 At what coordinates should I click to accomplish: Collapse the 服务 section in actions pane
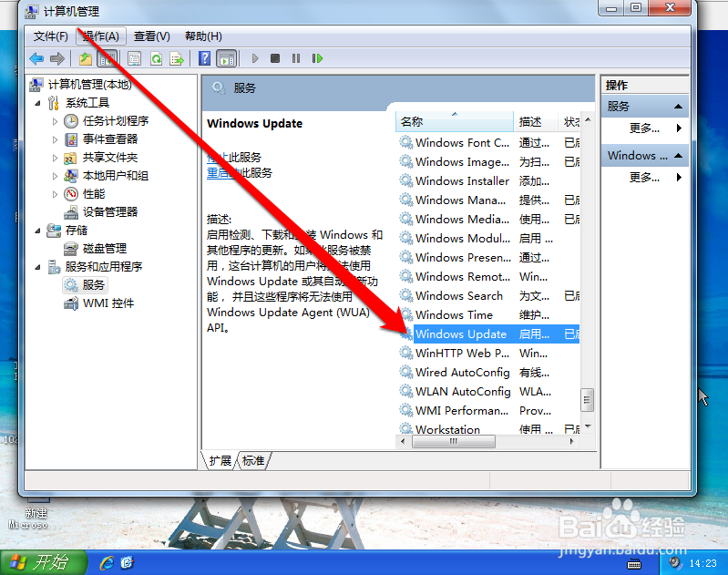click(x=678, y=107)
